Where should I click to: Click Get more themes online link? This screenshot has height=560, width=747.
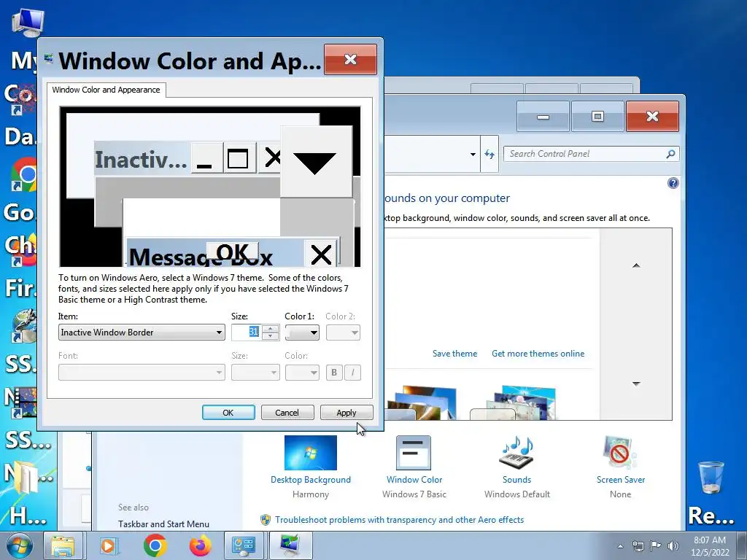pos(538,354)
